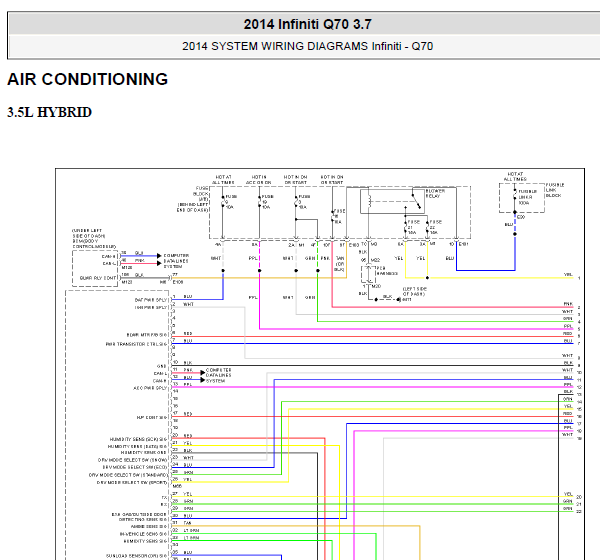Click the FUSE BLOCK (J/B) label
Screen dimensions: 600x560
click(x=202, y=194)
